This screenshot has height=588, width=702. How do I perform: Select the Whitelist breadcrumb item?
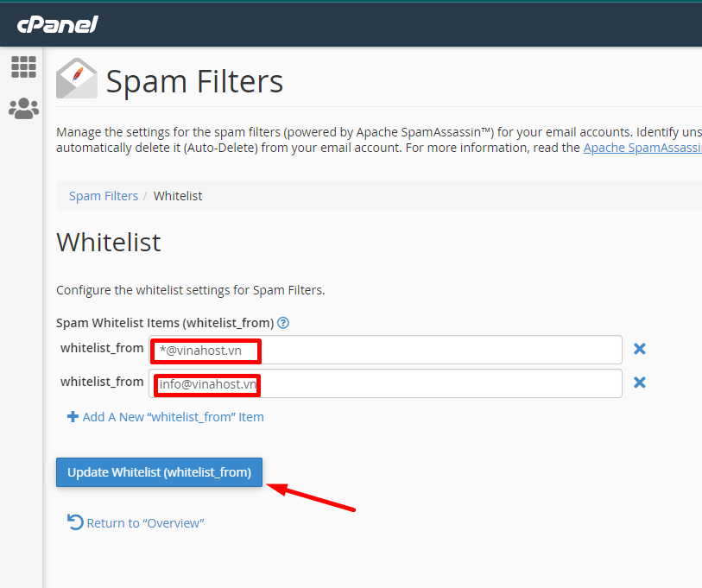pos(178,196)
